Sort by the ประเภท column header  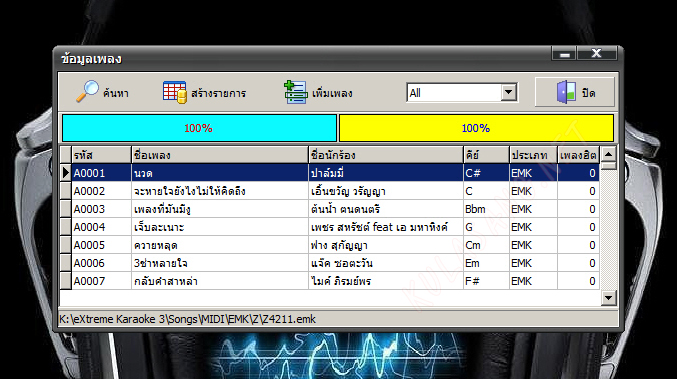(x=533, y=155)
